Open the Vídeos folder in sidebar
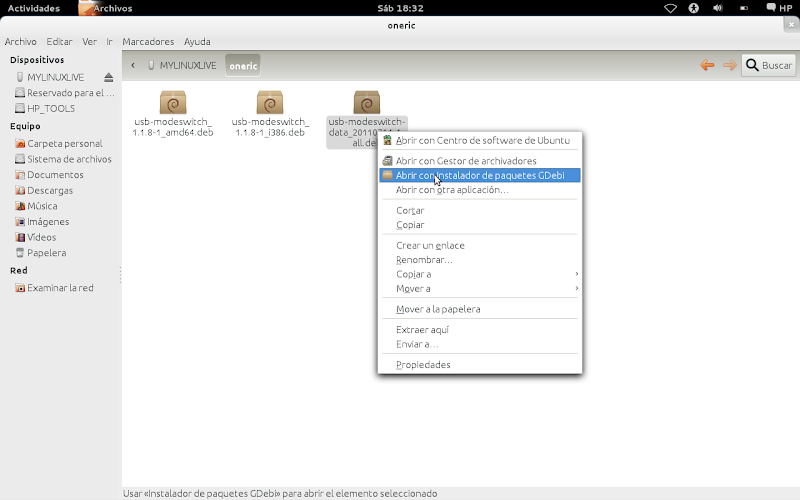800x500 pixels. coord(36,237)
